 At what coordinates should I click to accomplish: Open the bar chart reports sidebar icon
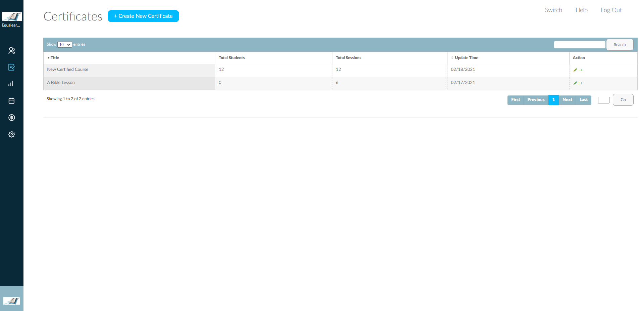click(x=11, y=84)
